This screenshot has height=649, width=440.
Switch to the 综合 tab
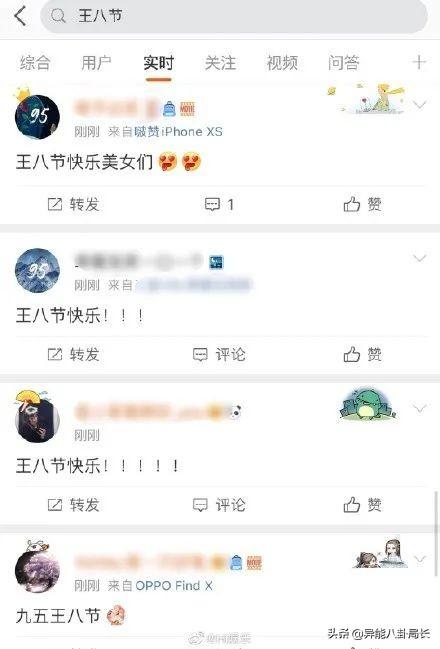tap(35, 63)
